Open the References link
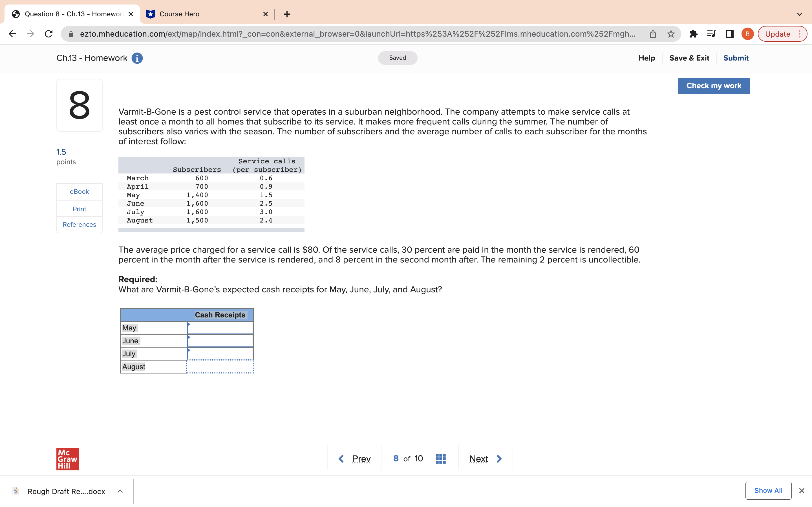This screenshot has width=812, height=507. pos(79,224)
